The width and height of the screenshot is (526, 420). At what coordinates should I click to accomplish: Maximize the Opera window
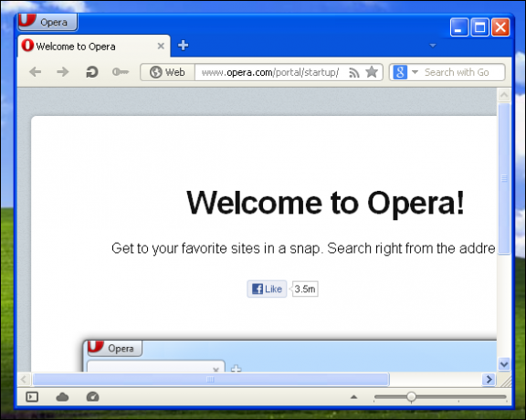[x=479, y=27]
